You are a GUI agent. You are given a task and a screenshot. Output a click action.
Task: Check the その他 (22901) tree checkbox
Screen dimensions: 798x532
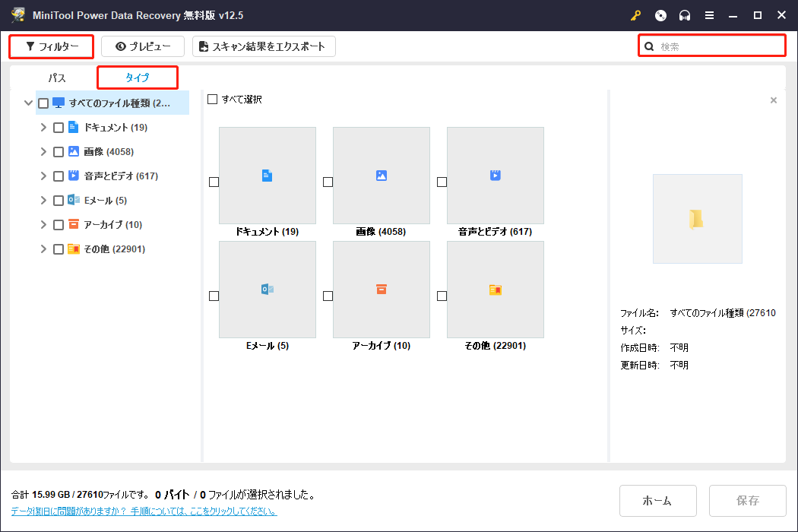[59, 249]
